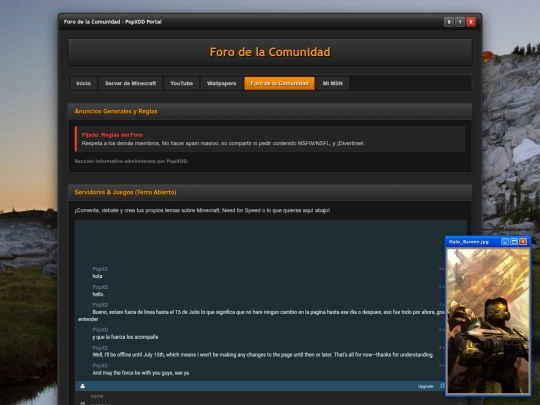The width and height of the screenshot is (540, 405).
Task: Click the 'hola' chat message
Action: pos(97,276)
